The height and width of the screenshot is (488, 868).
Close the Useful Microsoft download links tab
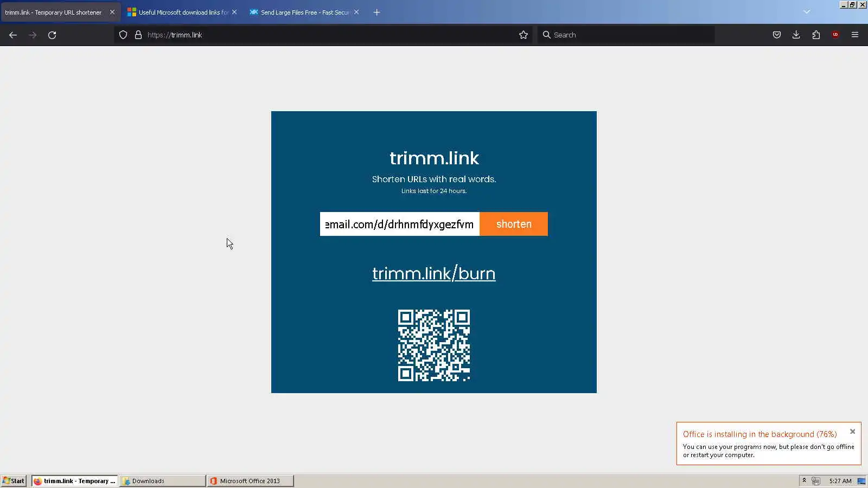pos(234,12)
